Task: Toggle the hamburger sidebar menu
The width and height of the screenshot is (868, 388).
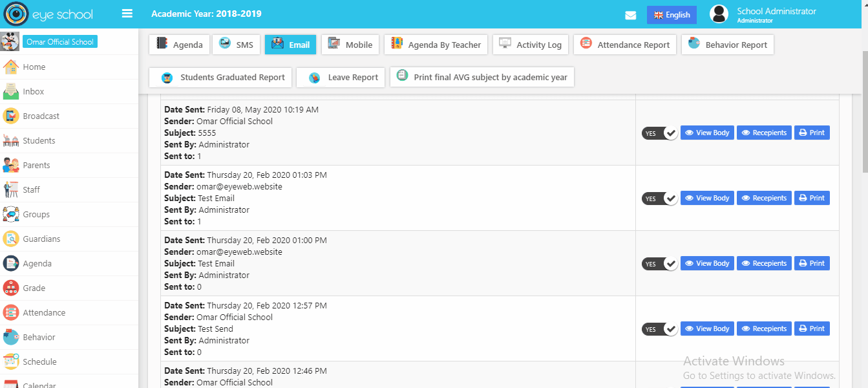Action: pyautogui.click(x=127, y=14)
